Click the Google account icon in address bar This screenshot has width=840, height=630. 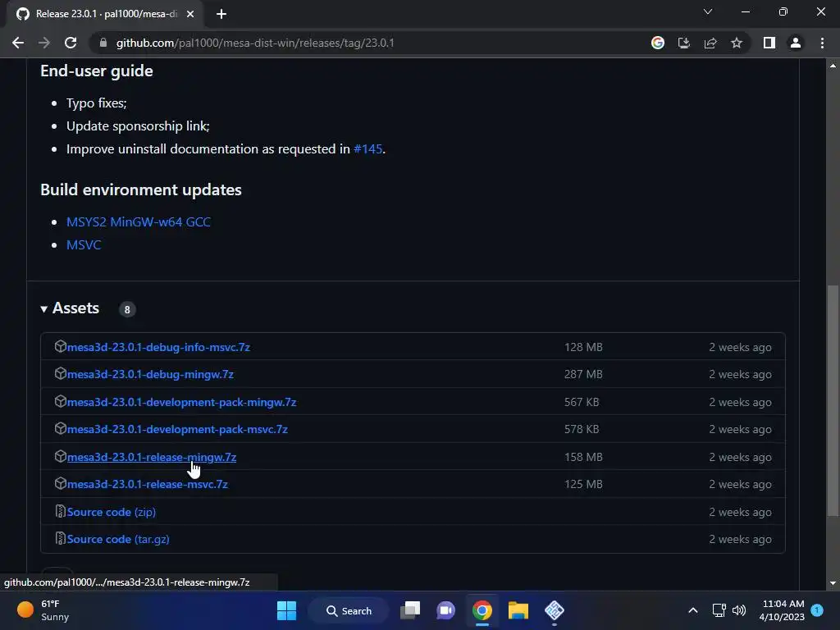coord(657,43)
